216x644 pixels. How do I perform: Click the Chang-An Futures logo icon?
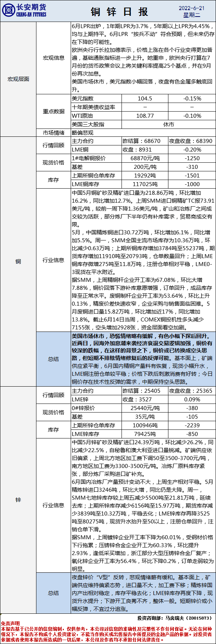(x=8, y=10)
